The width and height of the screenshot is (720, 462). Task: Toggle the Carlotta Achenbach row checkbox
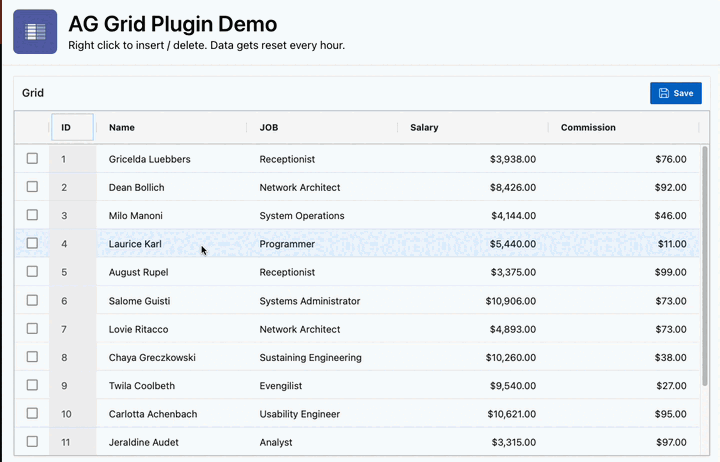32,413
